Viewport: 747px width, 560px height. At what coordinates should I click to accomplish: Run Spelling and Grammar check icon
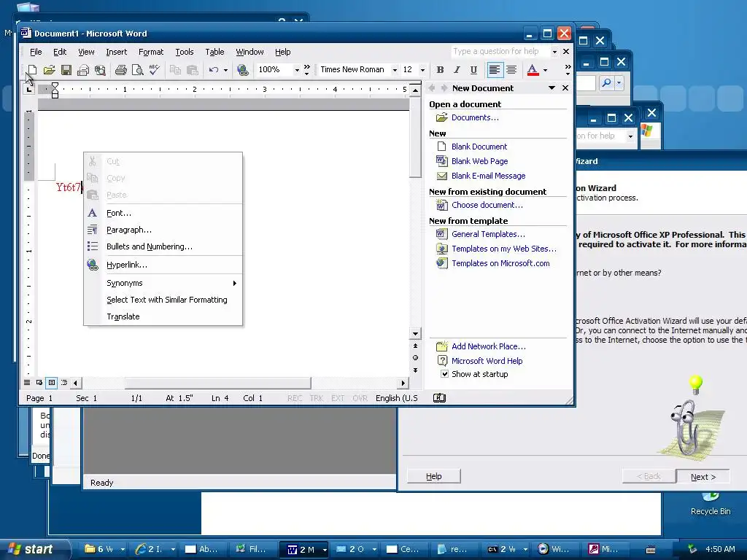click(x=154, y=70)
